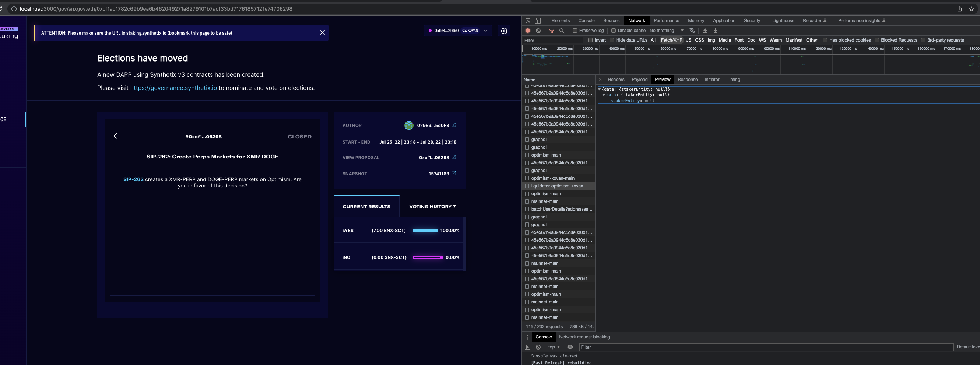Screen dimensions: 980x365
Task: Toggle the device toolbar icon
Action: click(538, 21)
